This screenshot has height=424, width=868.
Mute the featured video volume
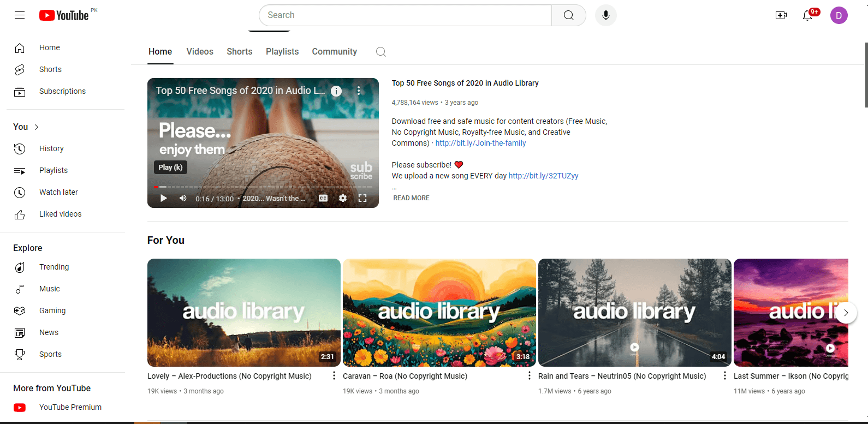(x=183, y=198)
